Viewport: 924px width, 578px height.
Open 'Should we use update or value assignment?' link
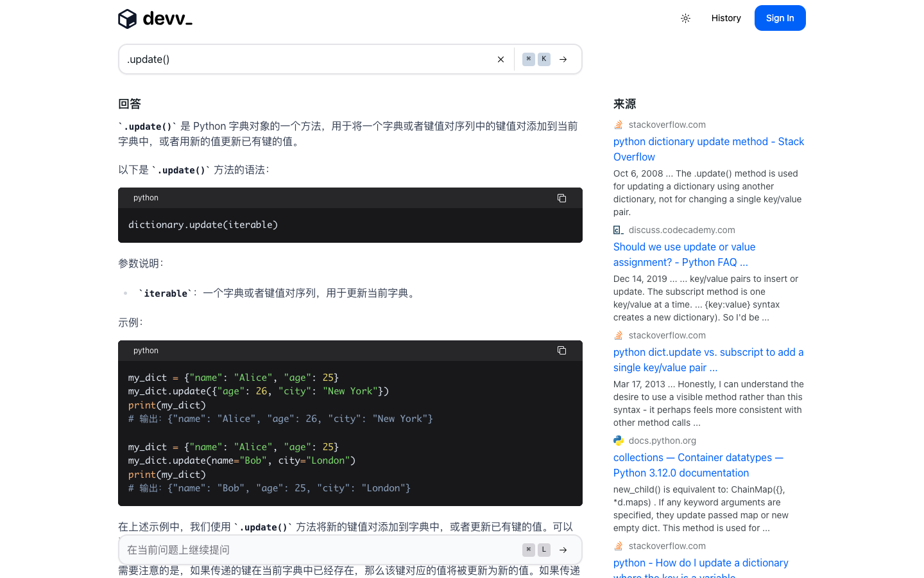click(684, 254)
